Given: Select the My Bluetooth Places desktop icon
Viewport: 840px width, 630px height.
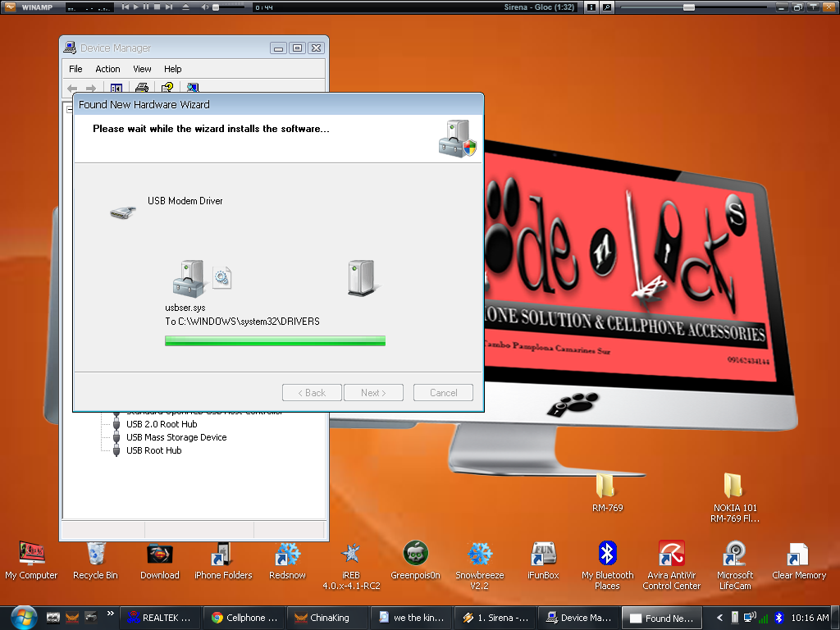Looking at the screenshot, I should 608,566.
